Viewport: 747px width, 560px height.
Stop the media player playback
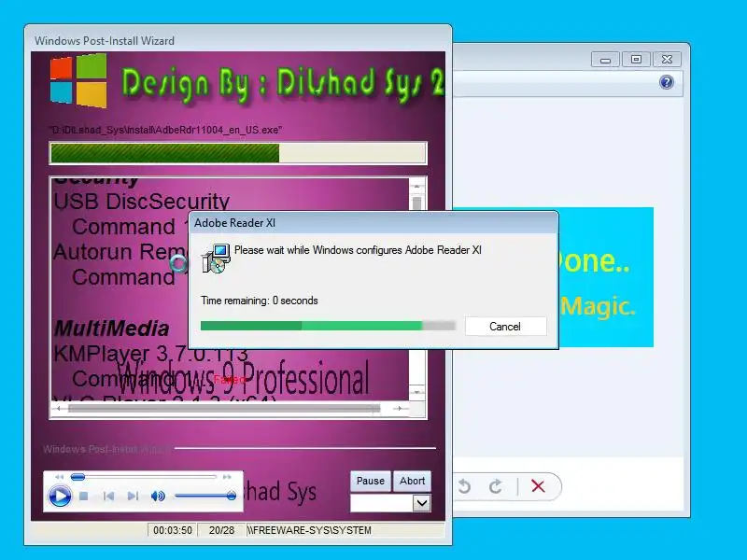84,497
